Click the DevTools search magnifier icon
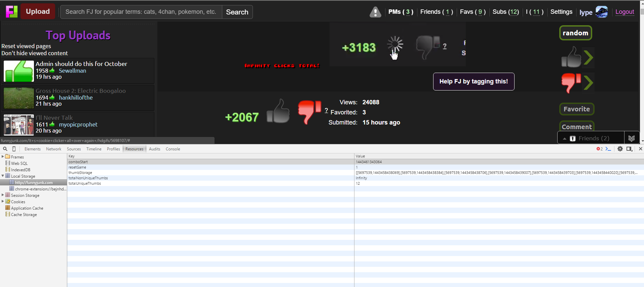The height and width of the screenshot is (287, 644). [5, 149]
